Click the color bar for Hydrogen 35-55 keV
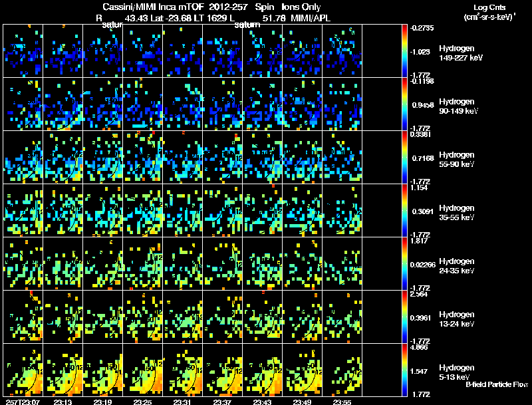The height and width of the screenshot is (405, 532). pyautogui.click(x=404, y=211)
